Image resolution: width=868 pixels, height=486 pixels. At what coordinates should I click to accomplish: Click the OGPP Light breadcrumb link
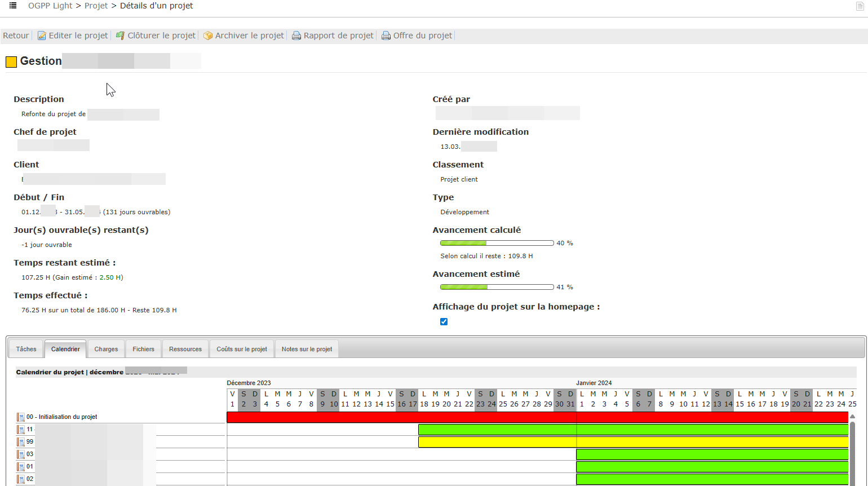point(50,6)
